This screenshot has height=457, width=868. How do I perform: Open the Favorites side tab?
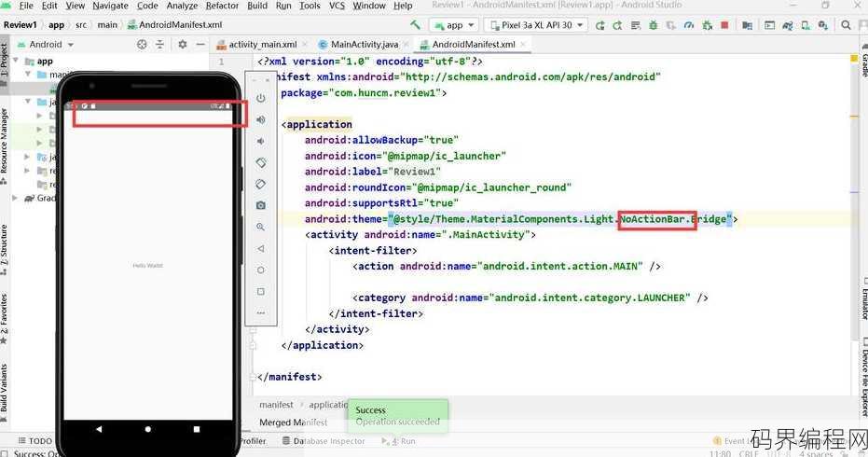point(5,318)
